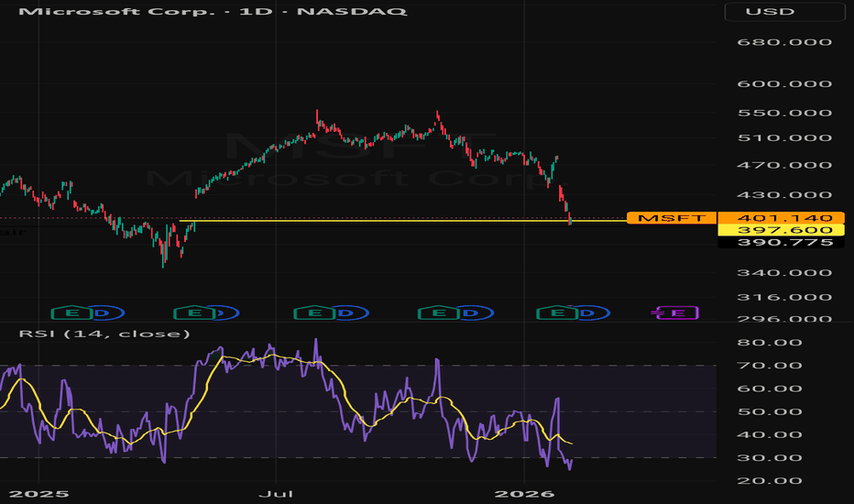The image size is (854, 504).
Task: Open the USD currency selector
Action: tap(784, 11)
